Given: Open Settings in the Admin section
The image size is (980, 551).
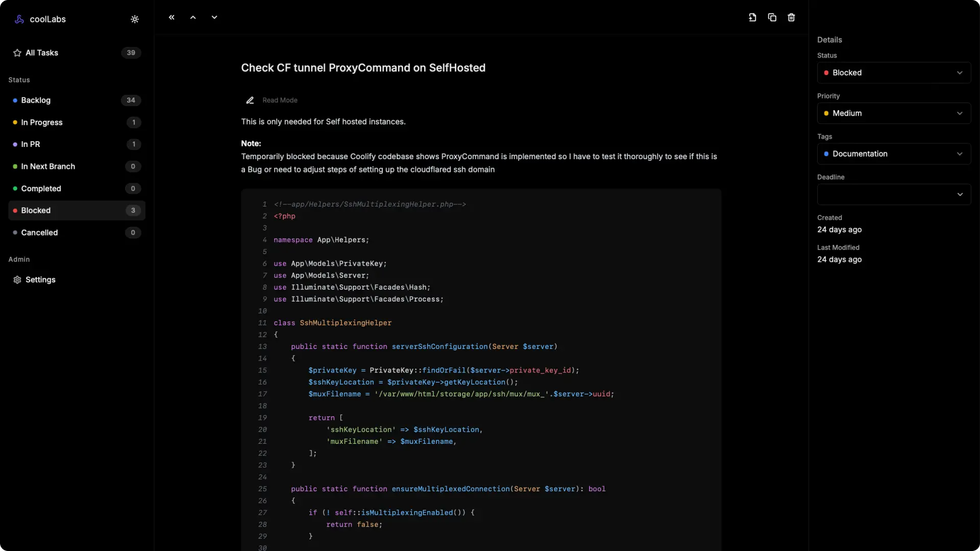Looking at the screenshot, I should point(40,280).
